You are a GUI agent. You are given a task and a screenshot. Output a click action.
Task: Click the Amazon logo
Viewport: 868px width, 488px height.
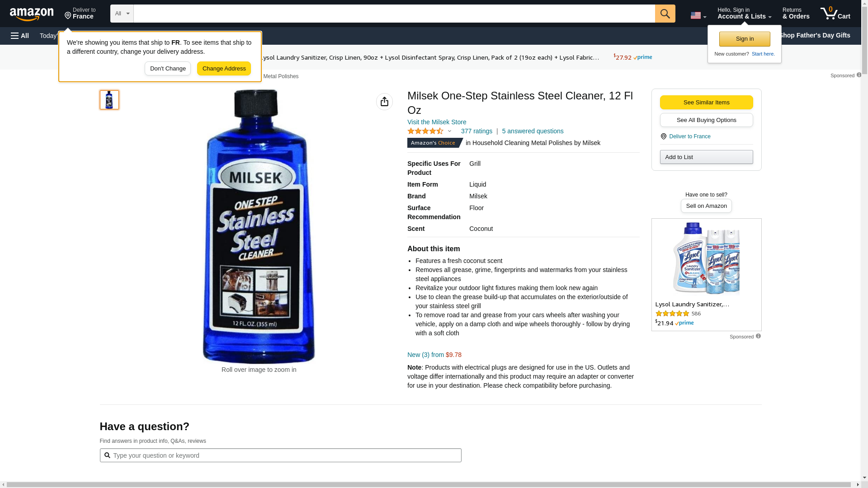point(32,14)
